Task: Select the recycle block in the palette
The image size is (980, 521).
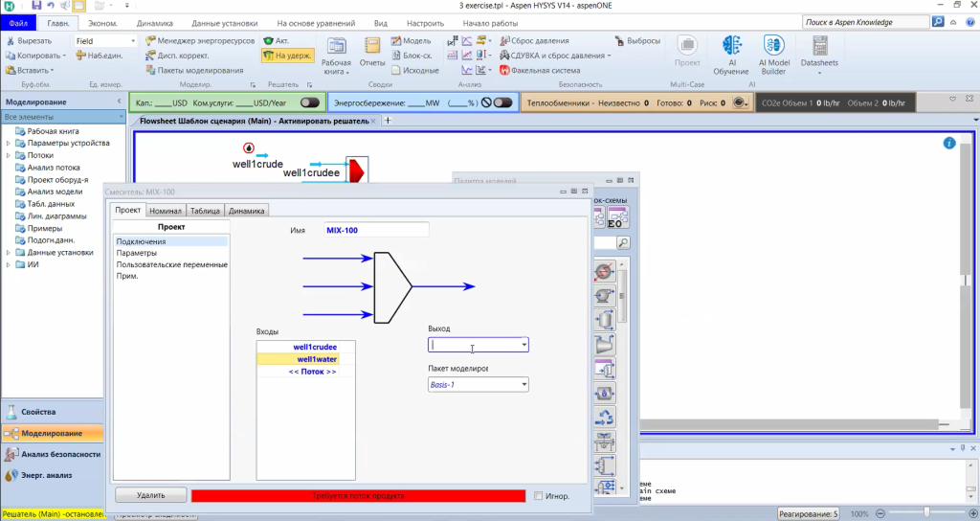Action: pyautogui.click(x=605, y=417)
